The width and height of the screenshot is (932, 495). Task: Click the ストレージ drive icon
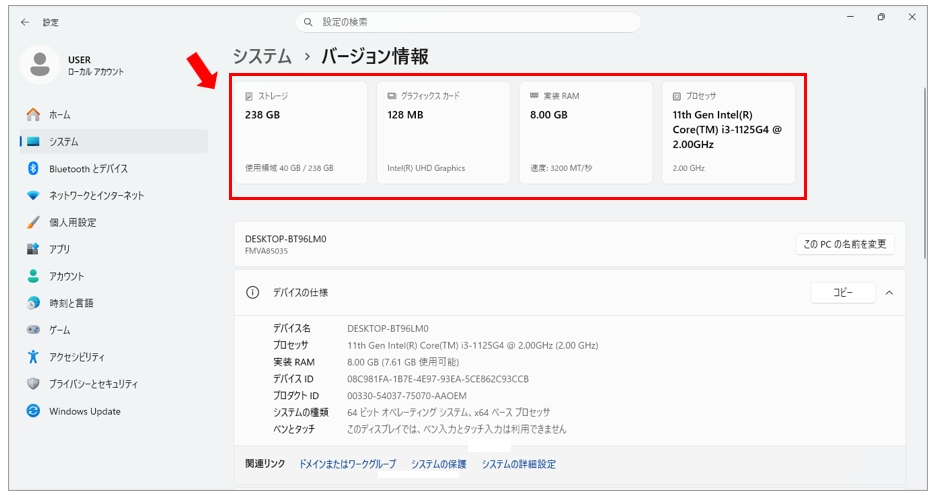pos(249,96)
